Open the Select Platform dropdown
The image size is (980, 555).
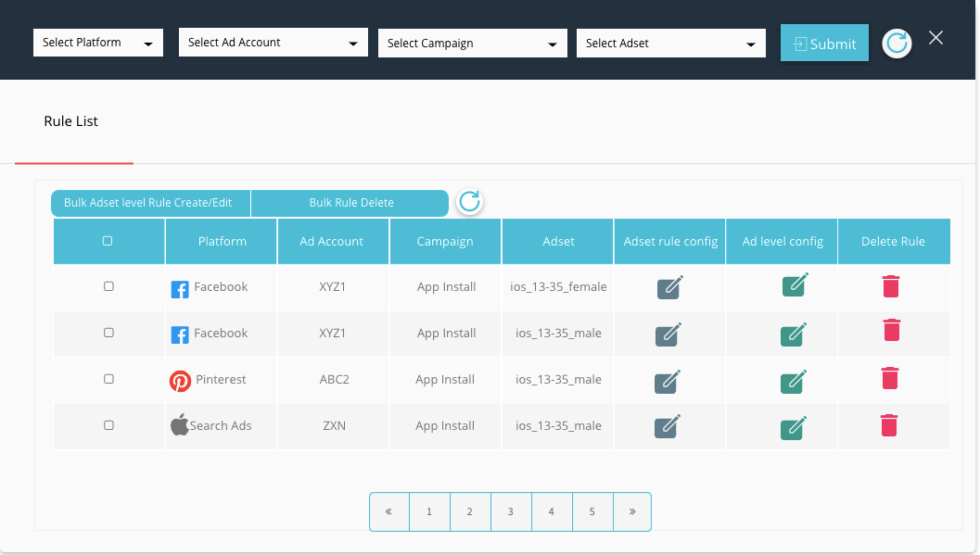(x=97, y=43)
